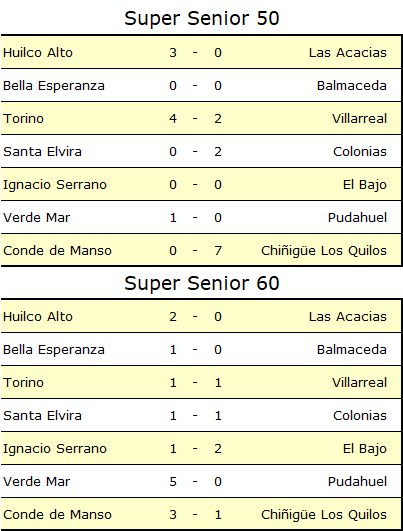This screenshot has width=403, height=531.
Task: Click Pudahuel in Super Senior 50 table
Action: pos(357,218)
